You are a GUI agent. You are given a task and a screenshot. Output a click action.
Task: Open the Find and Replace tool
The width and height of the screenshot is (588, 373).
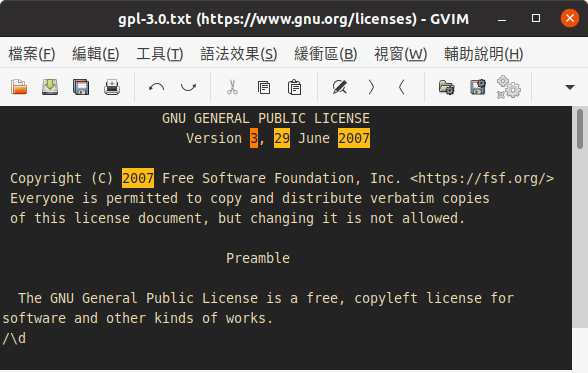(339, 87)
